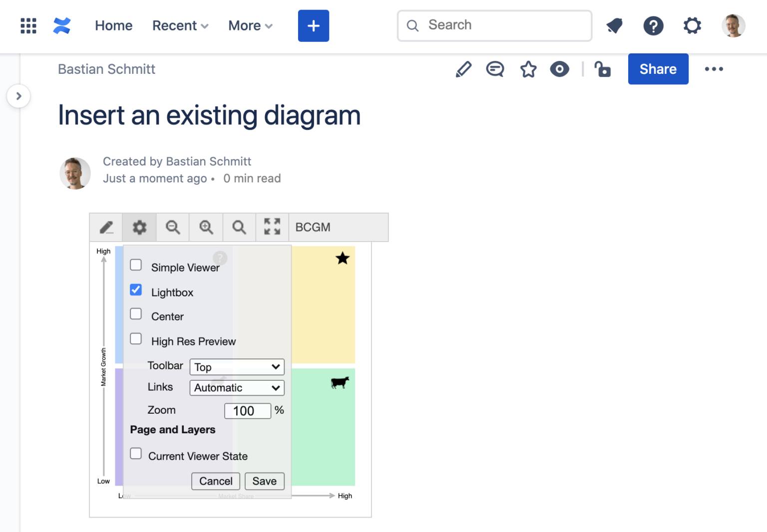Expand the Recent menu
This screenshot has width=767, height=532.
click(180, 25)
